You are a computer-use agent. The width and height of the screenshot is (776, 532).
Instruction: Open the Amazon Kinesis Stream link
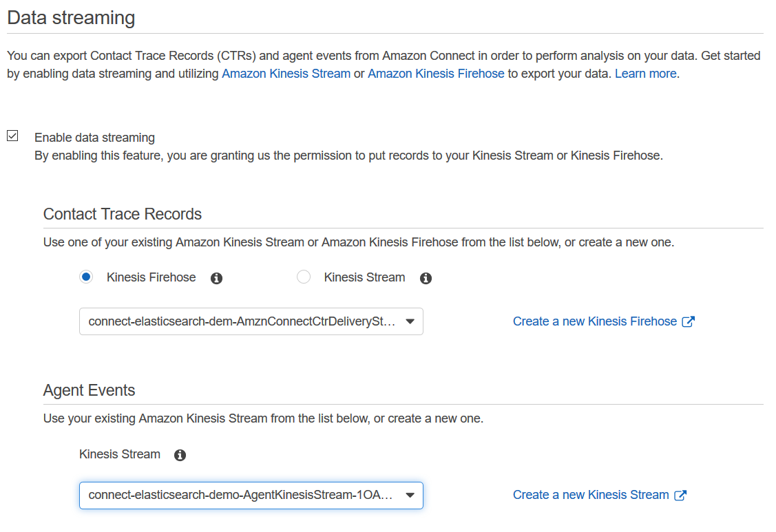(286, 74)
